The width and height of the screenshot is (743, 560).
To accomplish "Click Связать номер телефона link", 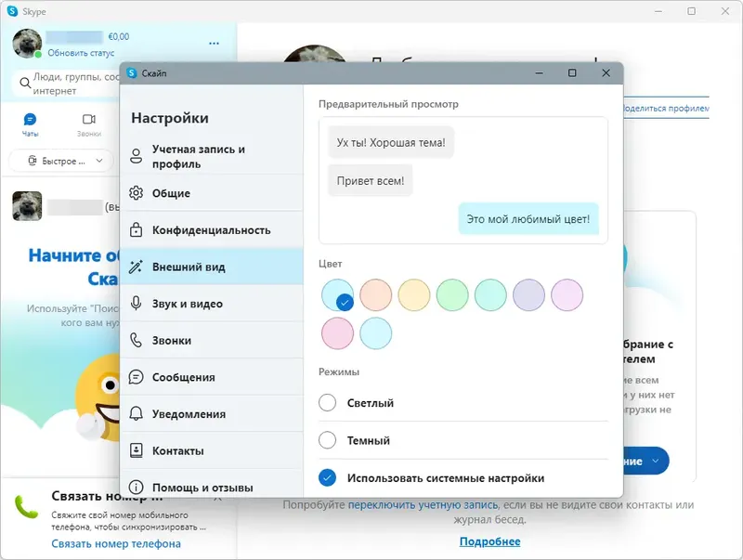I will [116, 543].
